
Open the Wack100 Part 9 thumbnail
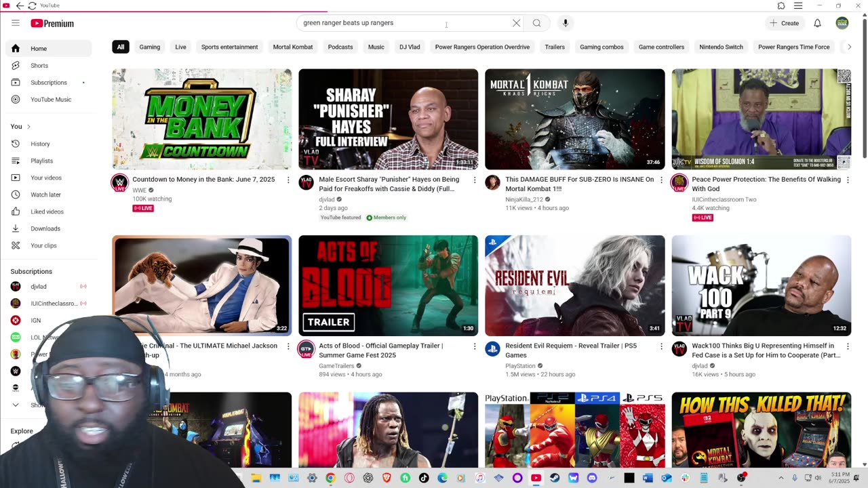click(762, 285)
